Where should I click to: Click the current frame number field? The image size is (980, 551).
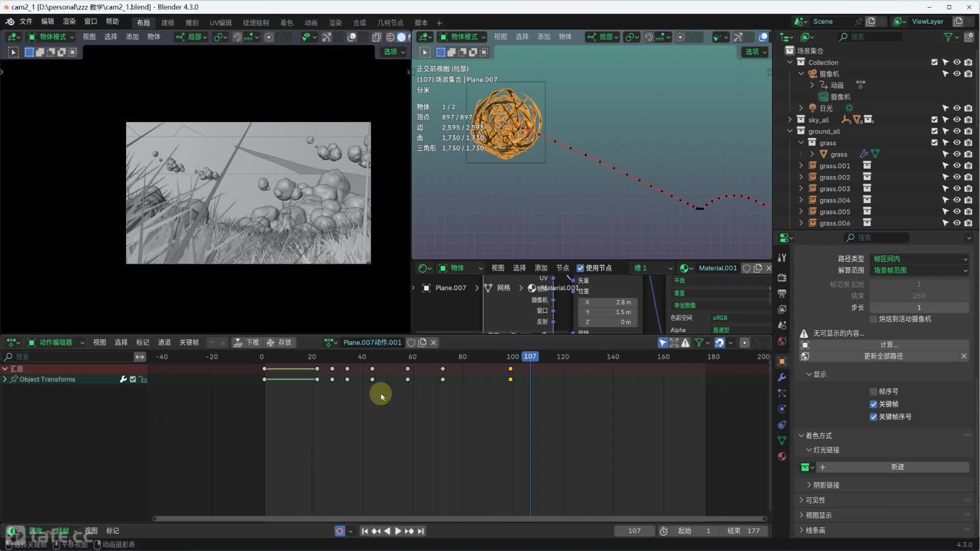(634, 531)
